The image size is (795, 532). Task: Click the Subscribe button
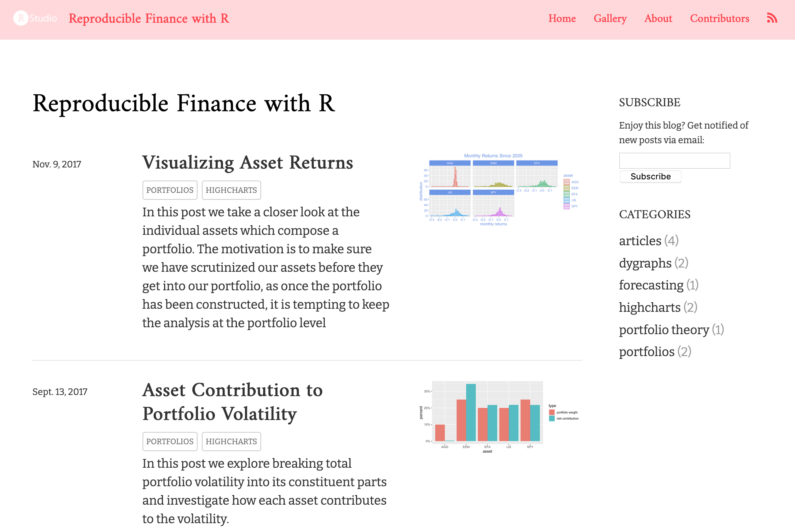651,177
